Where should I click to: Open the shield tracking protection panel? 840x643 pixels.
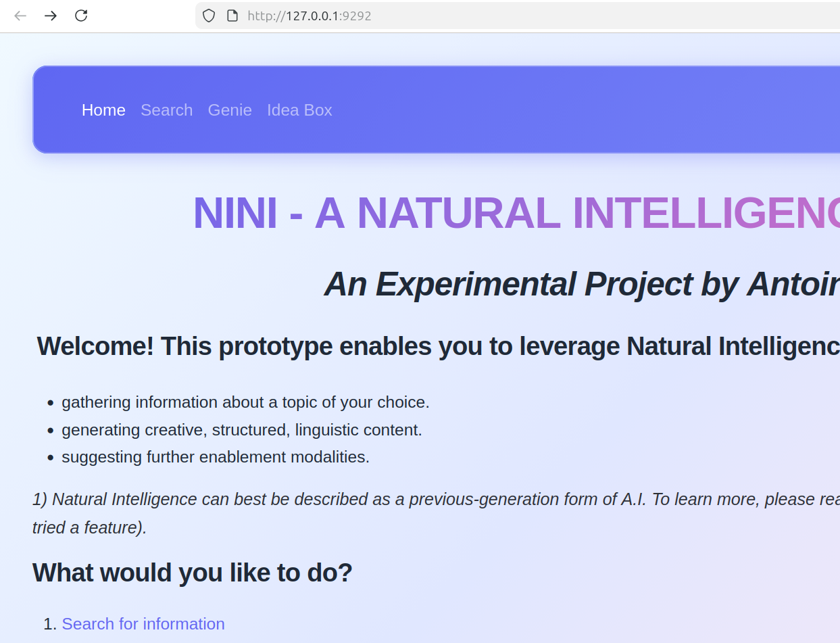[x=208, y=15]
